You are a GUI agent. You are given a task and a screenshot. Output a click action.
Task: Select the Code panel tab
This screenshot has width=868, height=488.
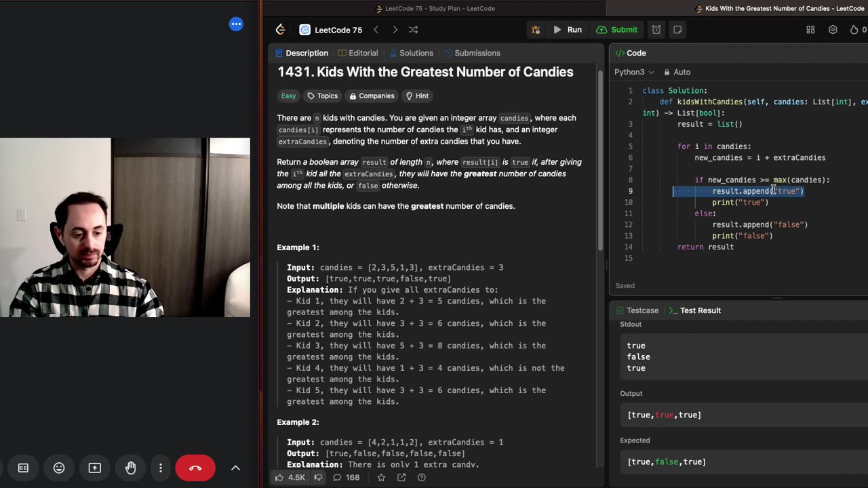click(x=630, y=53)
